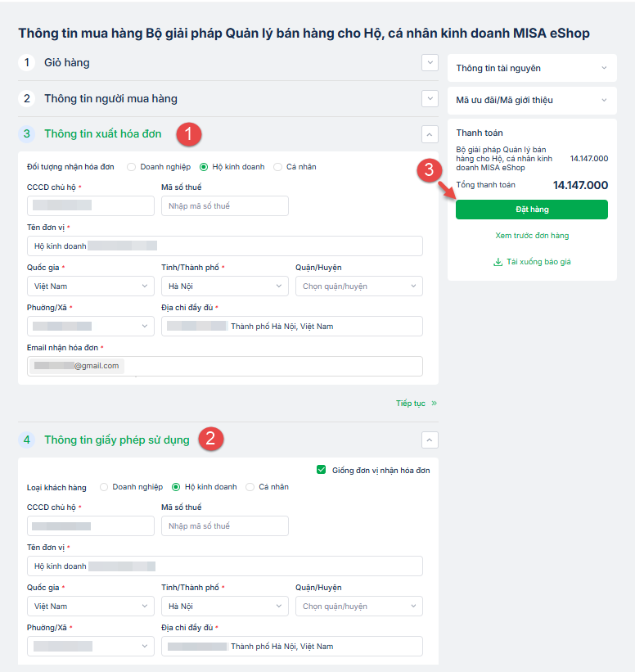Screen dimensions: 635x672
Task: Click the double arrow next to Tiếp tục
Action: [x=434, y=404]
